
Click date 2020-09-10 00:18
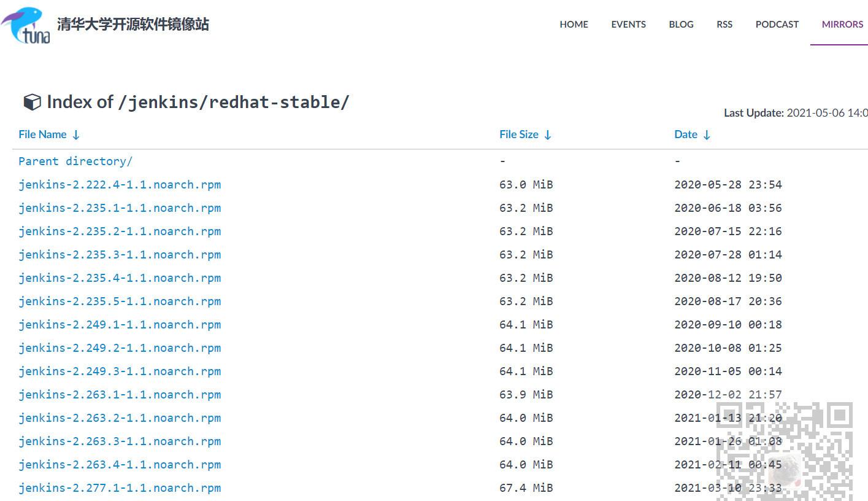coord(728,324)
